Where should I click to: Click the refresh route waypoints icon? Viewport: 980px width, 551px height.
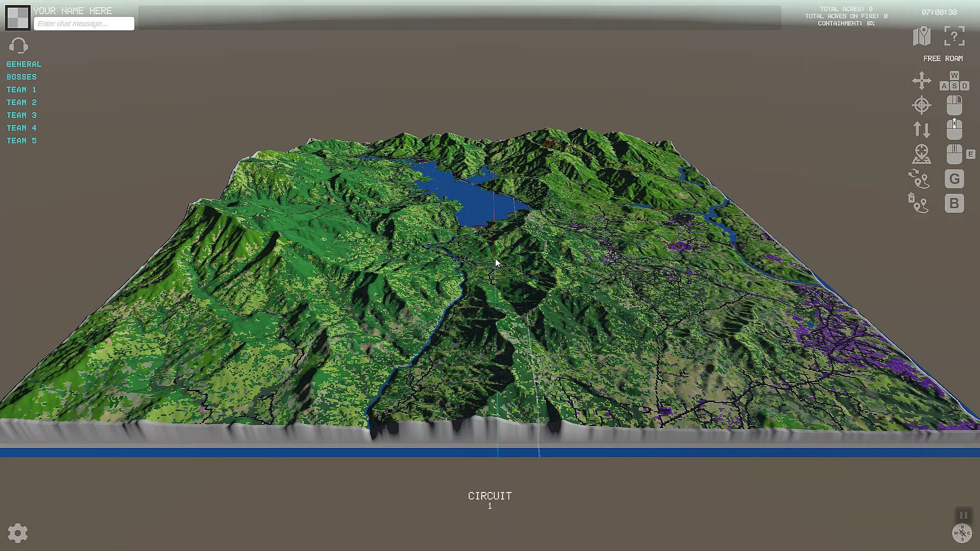click(919, 179)
